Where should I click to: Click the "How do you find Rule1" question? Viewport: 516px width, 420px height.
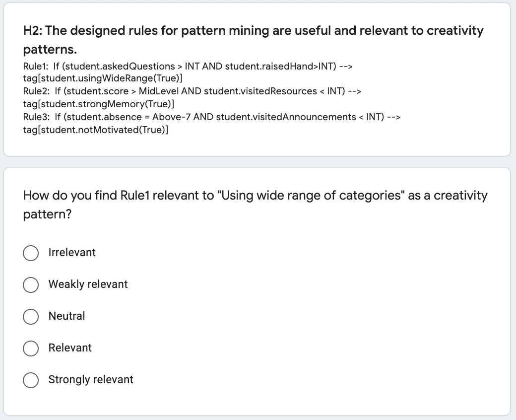[256, 205]
